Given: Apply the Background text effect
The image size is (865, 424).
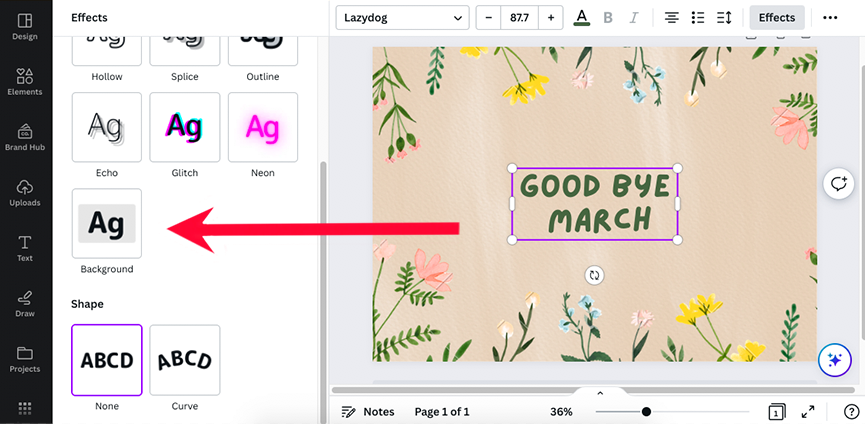Looking at the screenshot, I should (106, 223).
